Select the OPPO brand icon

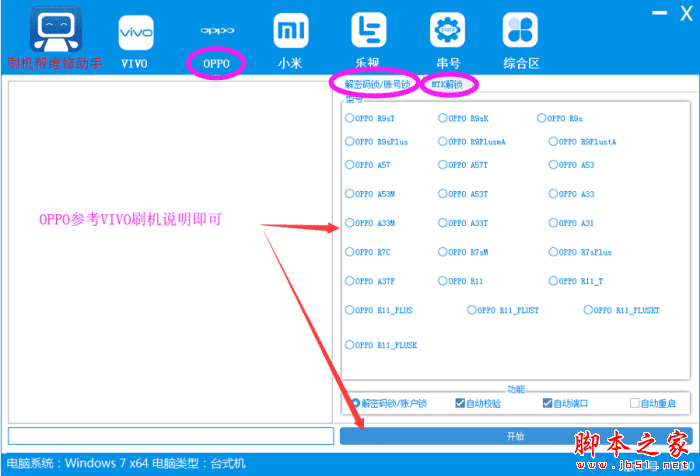pyautogui.click(x=217, y=31)
